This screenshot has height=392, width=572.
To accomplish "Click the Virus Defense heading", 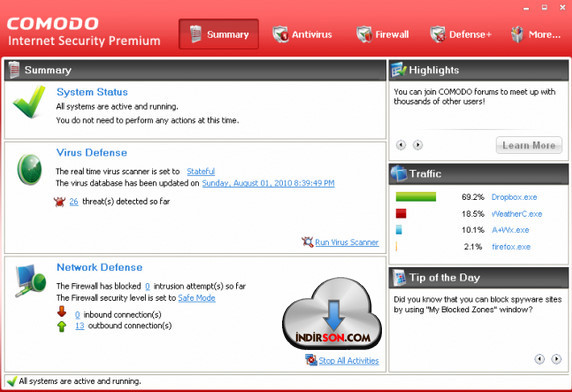I will tap(92, 152).
